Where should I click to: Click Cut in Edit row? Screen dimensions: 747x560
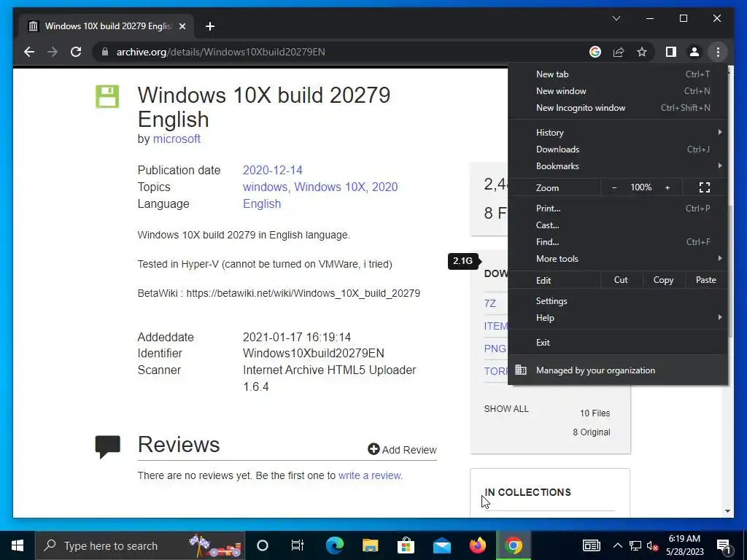622,280
